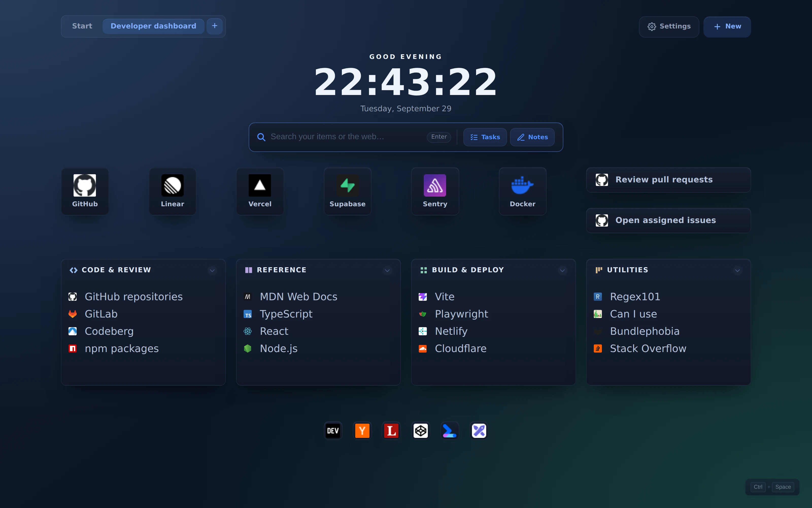Open the purple crossed-tools dock icon
This screenshot has height=508, width=812.
point(479,431)
